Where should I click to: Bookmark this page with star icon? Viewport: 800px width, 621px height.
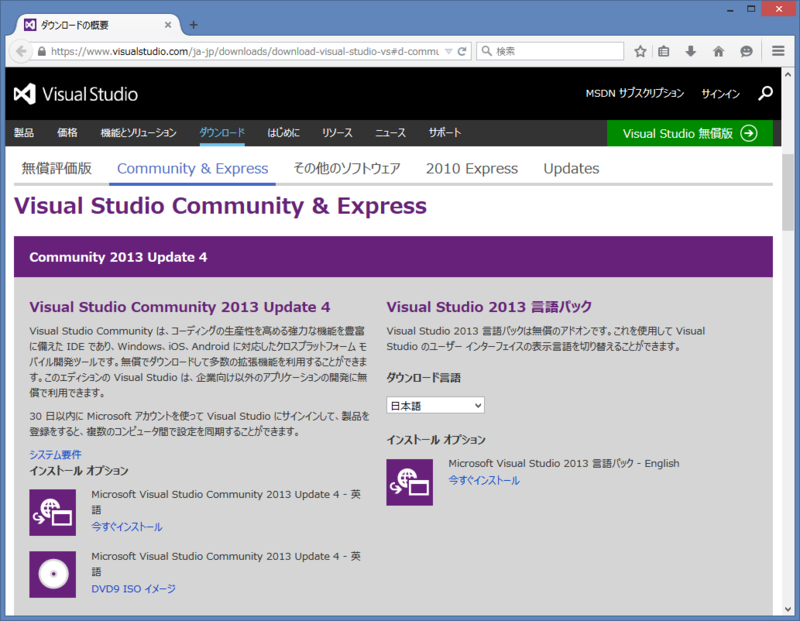pos(640,51)
